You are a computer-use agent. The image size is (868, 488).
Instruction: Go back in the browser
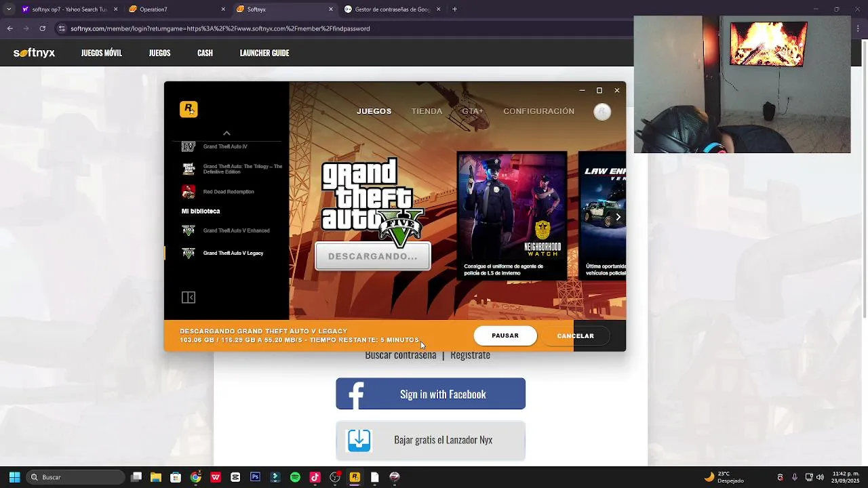9,28
